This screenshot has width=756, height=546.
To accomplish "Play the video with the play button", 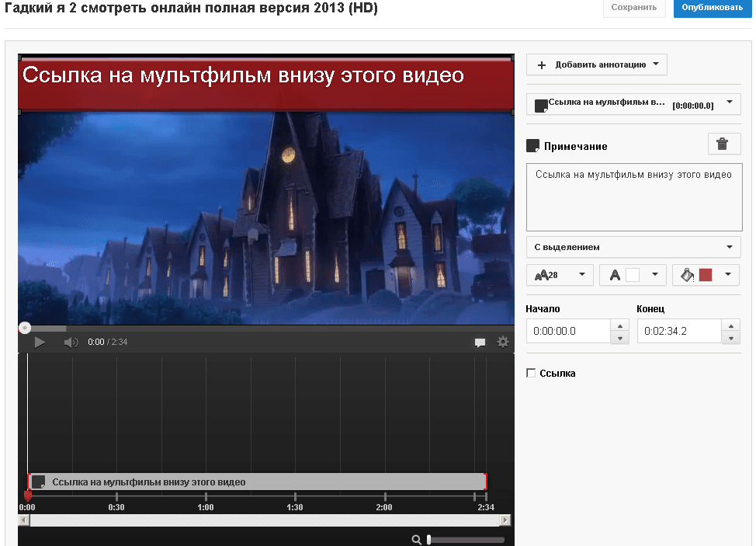I will [40, 343].
